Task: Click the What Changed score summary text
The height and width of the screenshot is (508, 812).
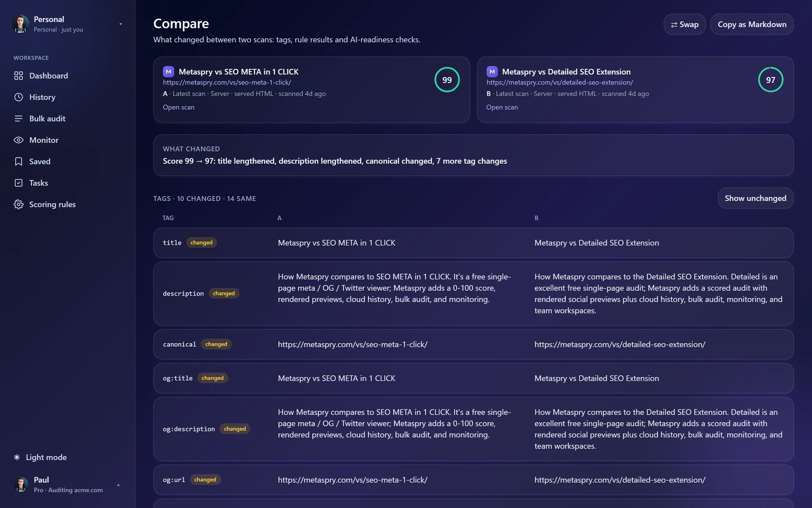Action: 335,161
